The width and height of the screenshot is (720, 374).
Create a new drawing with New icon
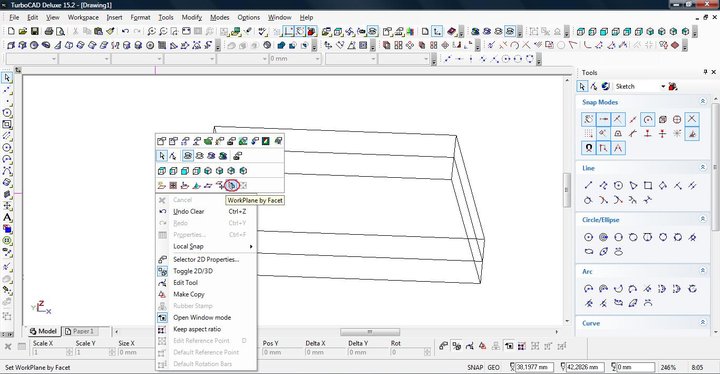[x=11, y=32]
